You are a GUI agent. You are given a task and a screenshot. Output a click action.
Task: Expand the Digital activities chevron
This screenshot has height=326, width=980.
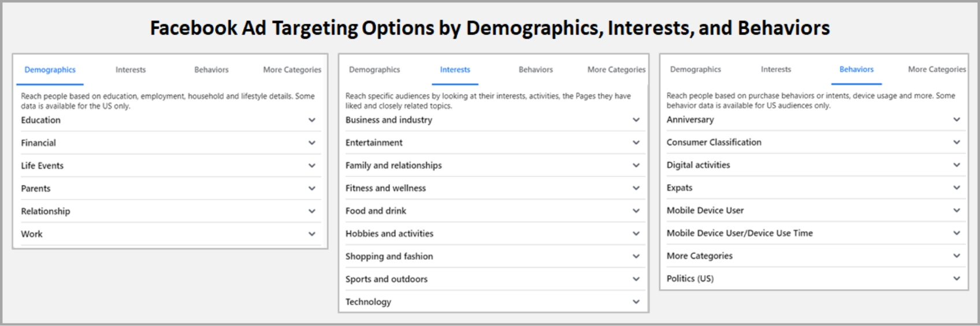tap(957, 165)
